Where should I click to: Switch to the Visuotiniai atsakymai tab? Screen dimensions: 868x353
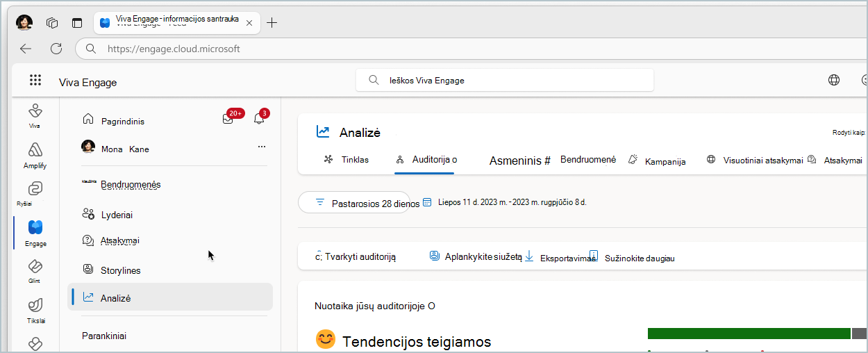[755, 160]
